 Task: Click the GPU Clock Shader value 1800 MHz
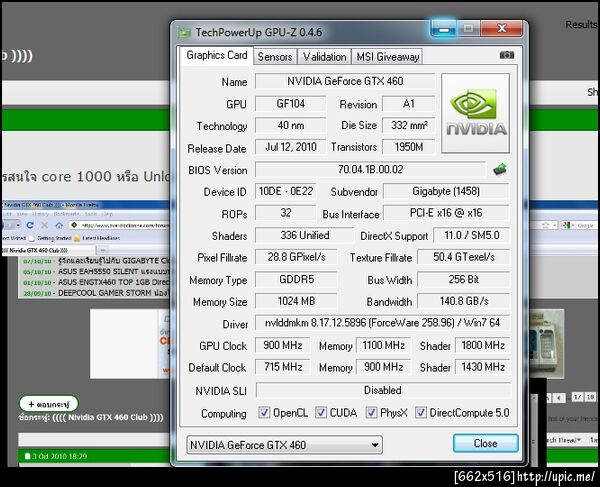pos(483,345)
